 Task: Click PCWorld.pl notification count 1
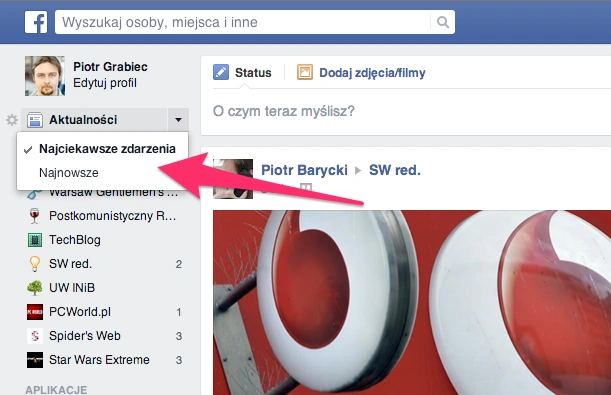[x=178, y=312]
